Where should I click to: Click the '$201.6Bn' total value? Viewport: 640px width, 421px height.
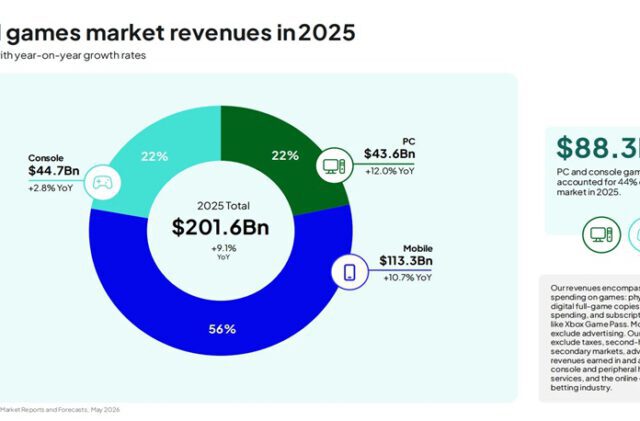point(220,227)
